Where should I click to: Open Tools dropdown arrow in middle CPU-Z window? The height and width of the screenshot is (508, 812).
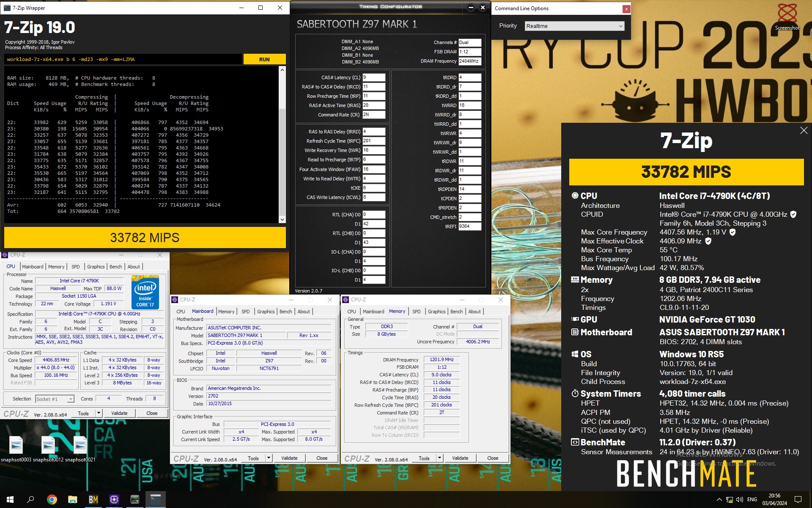click(269, 458)
